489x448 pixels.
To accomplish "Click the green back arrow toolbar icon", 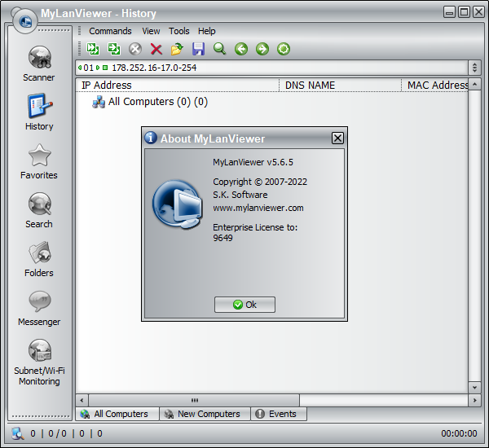I will pos(241,49).
